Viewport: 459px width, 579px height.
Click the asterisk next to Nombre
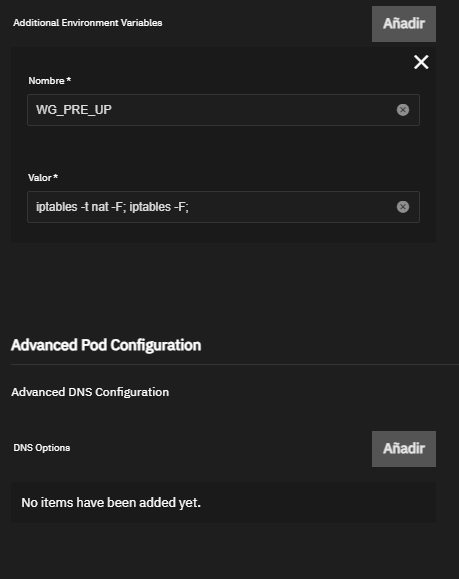tap(69, 79)
